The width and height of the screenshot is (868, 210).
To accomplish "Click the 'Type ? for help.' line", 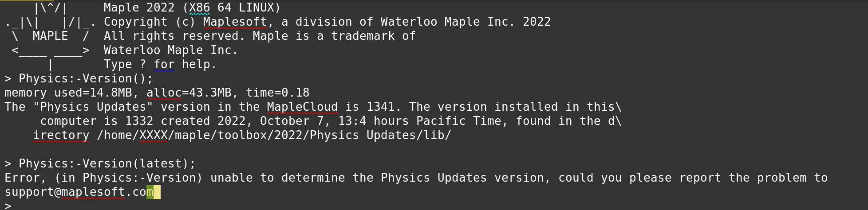I will click(160, 65).
